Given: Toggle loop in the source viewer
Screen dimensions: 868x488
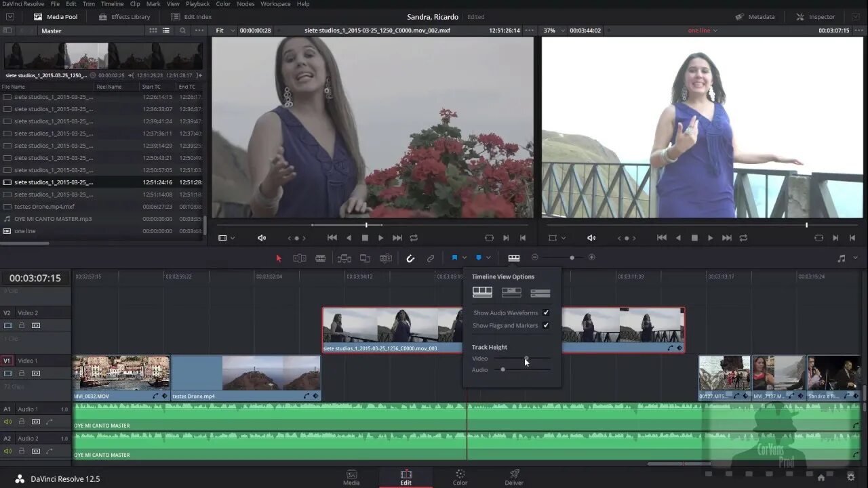Looking at the screenshot, I should click(x=414, y=238).
